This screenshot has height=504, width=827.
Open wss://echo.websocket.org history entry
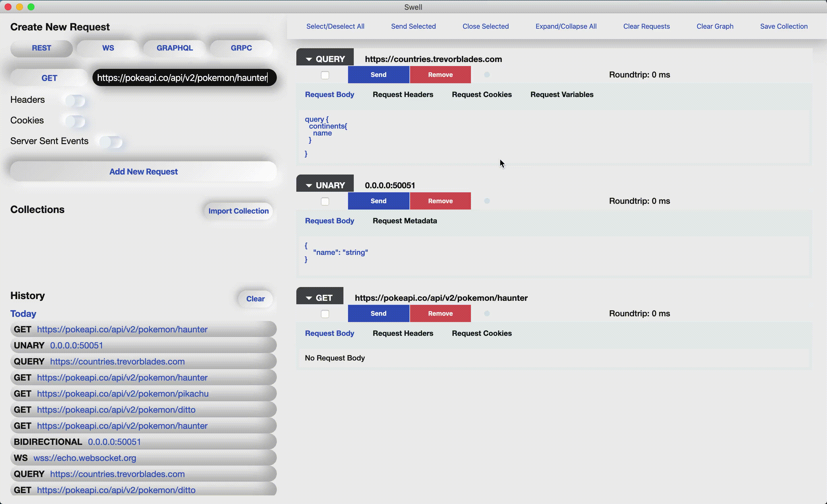tap(85, 458)
